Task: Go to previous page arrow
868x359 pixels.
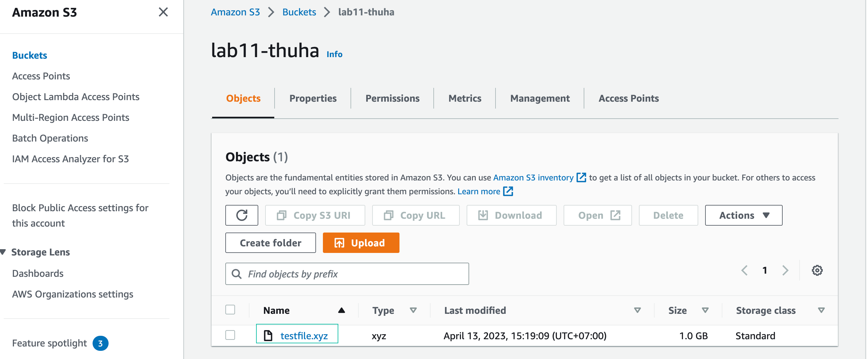Action: [744, 270]
